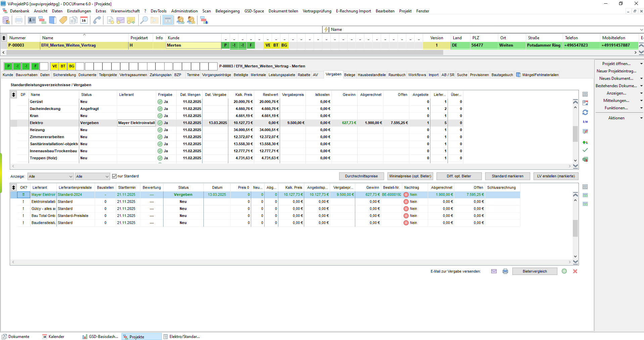Viewport: 644px width, 340px height.
Task: Switch to the Leistungspakete tab
Action: 282,75
